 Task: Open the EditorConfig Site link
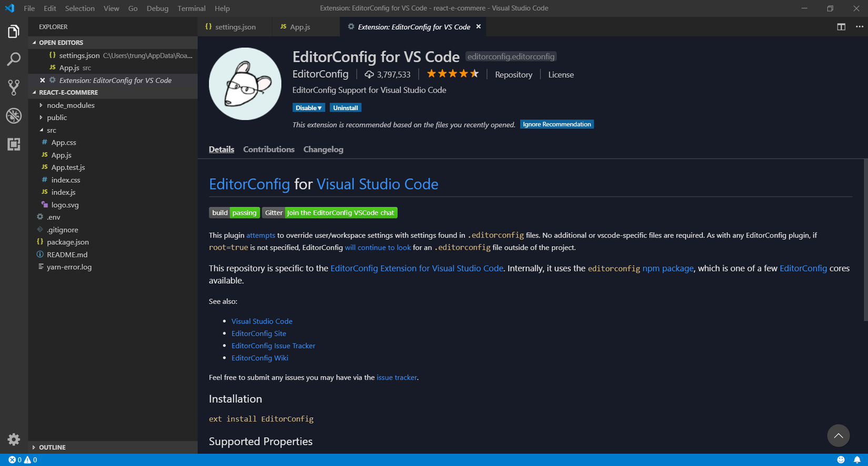point(259,333)
